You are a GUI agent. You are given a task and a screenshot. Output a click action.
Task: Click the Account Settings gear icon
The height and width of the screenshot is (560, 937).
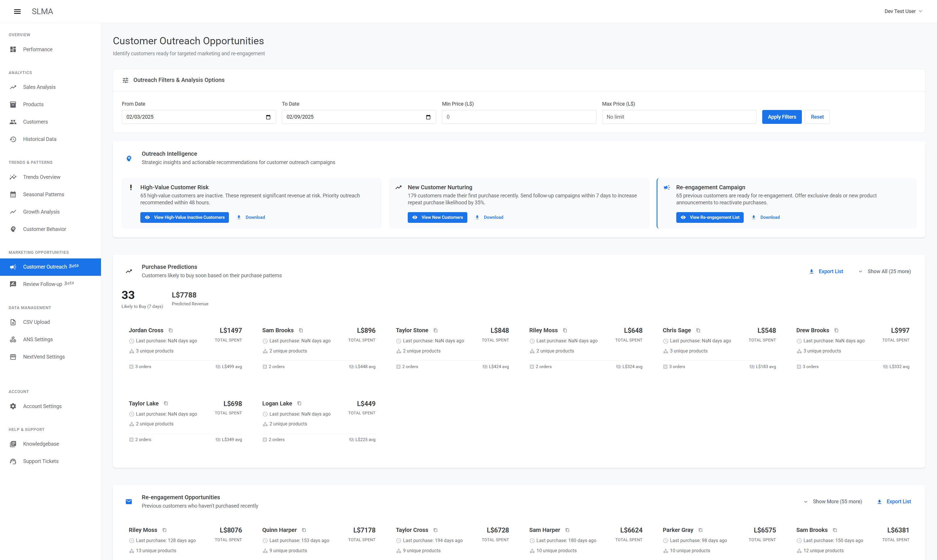coord(13,406)
